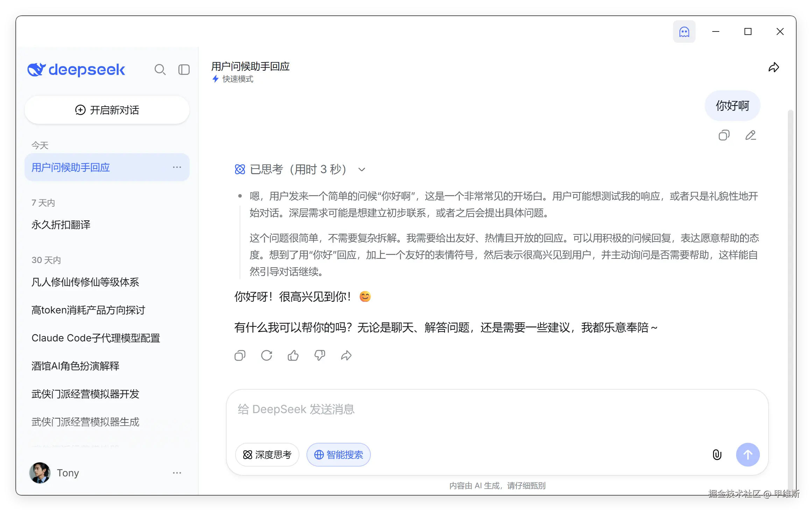The image size is (812, 511).
Task: Regenerate the assistant's response
Action: pyautogui.click(x=267, y=356)
